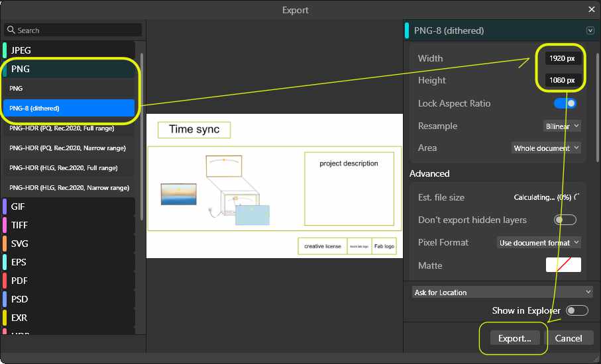The image size is (601, 364).
Task: Click the Calculating... (0%) status text
Action: pos(543,197)
